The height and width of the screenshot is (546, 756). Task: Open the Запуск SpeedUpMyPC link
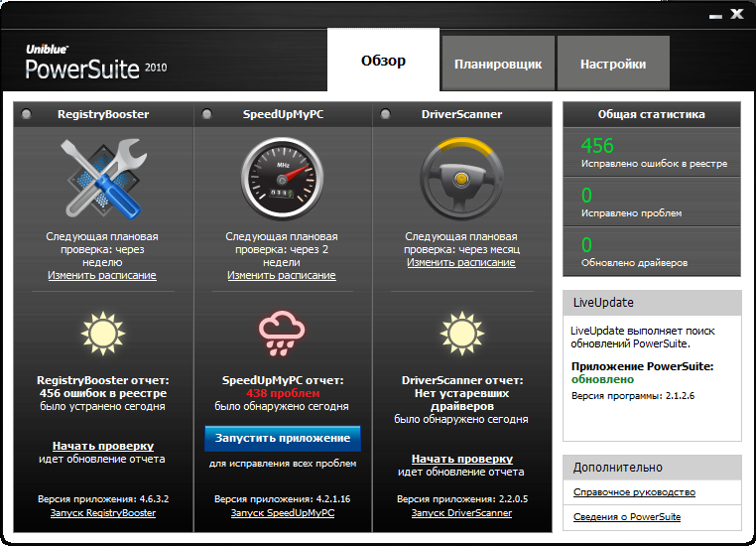tap(282, 513)
